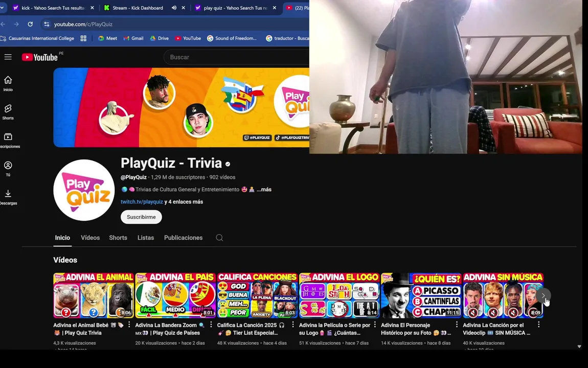588x368 pixels.
Task: Play the CALIFICA CANCIONES thumbnail
Action: (257, 295)
